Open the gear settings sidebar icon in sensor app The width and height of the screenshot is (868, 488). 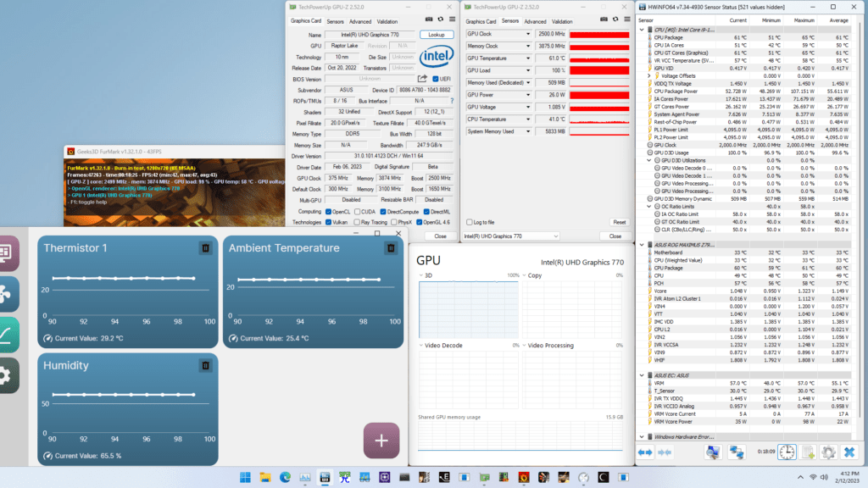coord(7,375)
